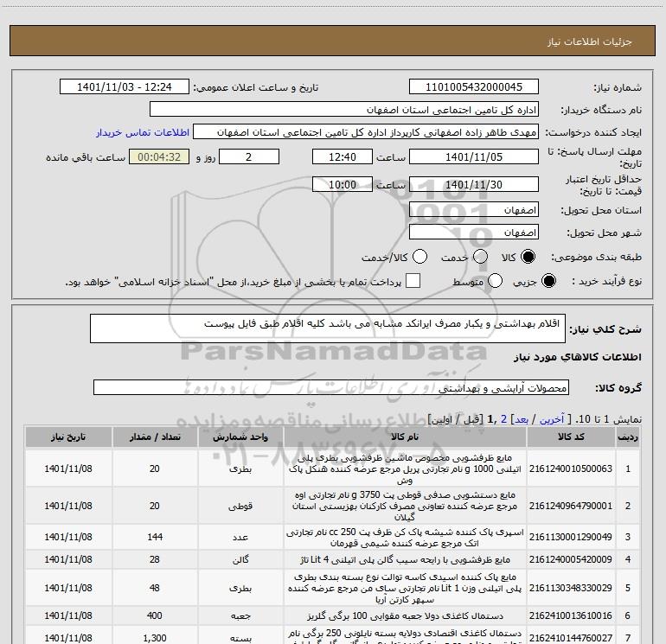Click the quantity 48 cell

(155, 588)
